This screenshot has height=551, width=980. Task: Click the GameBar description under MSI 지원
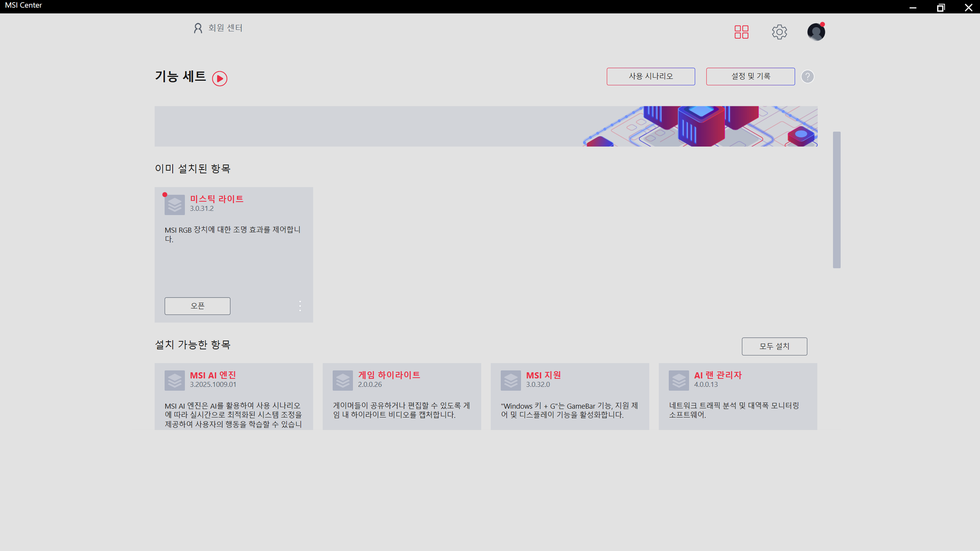(x=570, y=410)
